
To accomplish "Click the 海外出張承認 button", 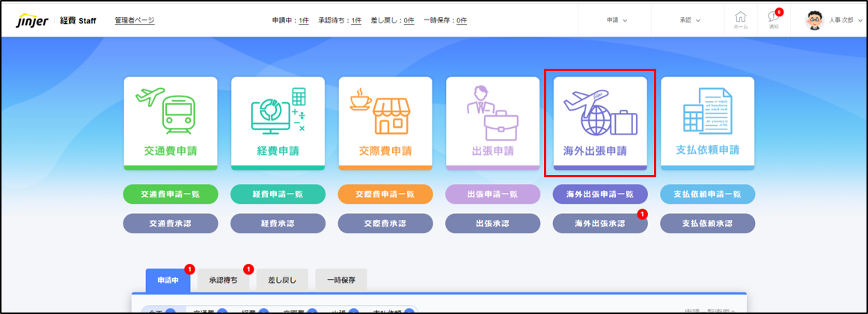I will [600, 224].
